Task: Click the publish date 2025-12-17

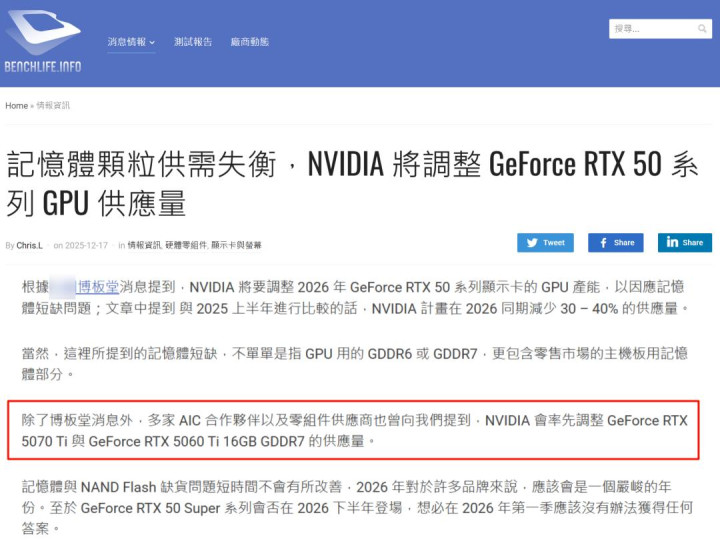Action: tap(86, 246)
